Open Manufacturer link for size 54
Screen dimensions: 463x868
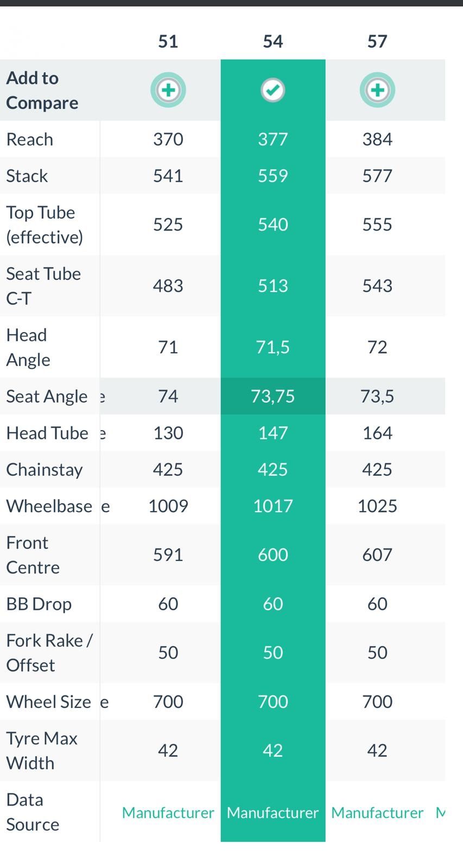272,813
